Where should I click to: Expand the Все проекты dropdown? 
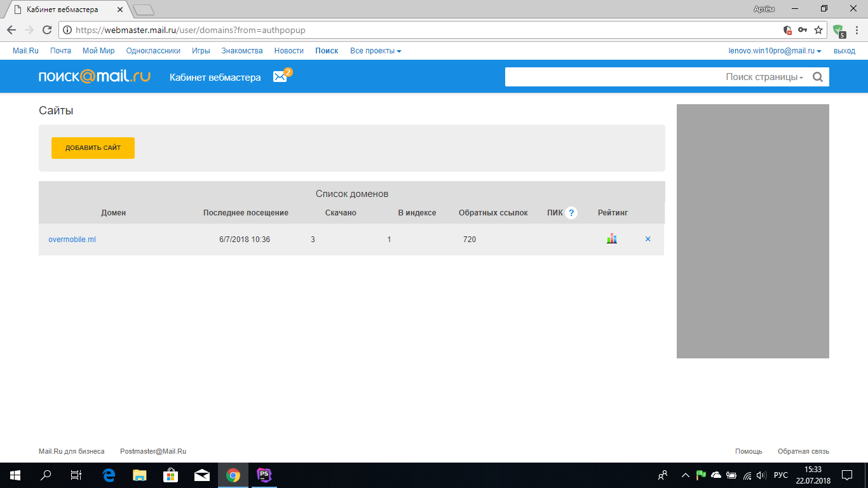click(x=376, y=51)
